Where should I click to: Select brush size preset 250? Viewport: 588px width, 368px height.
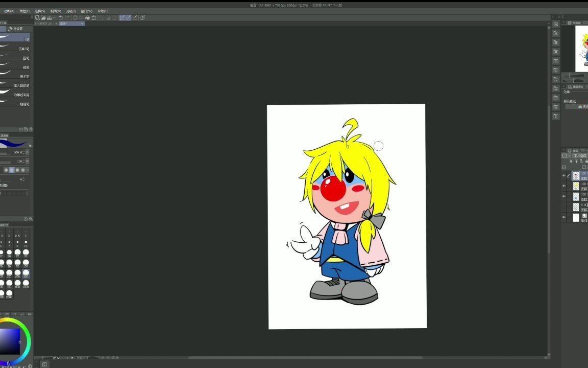coord(18,273)
